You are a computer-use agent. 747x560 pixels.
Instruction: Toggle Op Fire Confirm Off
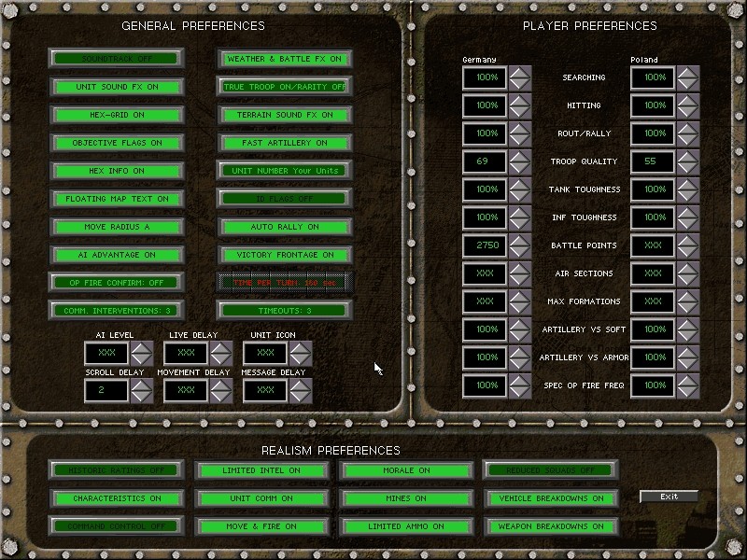[116, 283]
